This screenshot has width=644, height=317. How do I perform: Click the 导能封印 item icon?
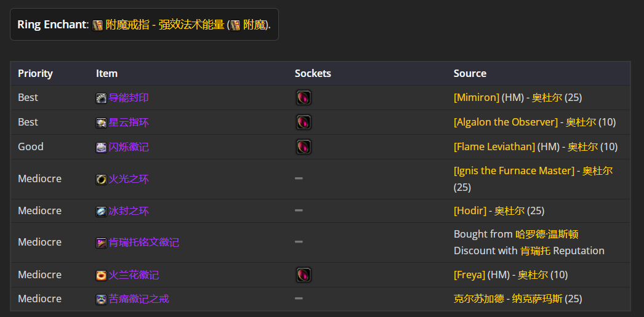pyautogui.click(x=101, y=98)
